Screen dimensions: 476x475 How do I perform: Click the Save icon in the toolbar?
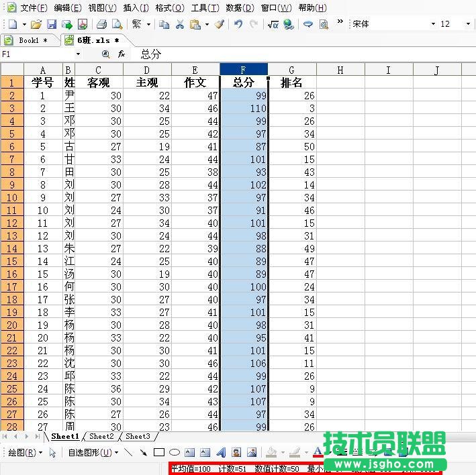click(x=52, y=24)
